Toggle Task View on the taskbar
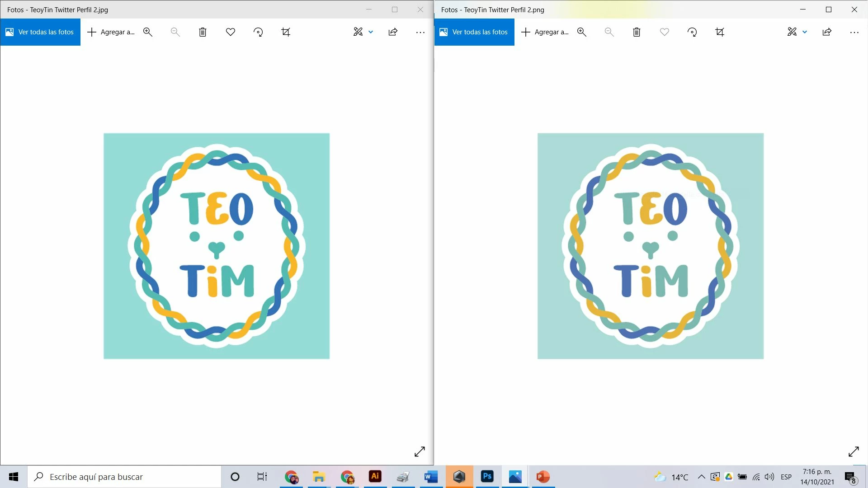This screenshot has width=868, height=488. point(262,477)
